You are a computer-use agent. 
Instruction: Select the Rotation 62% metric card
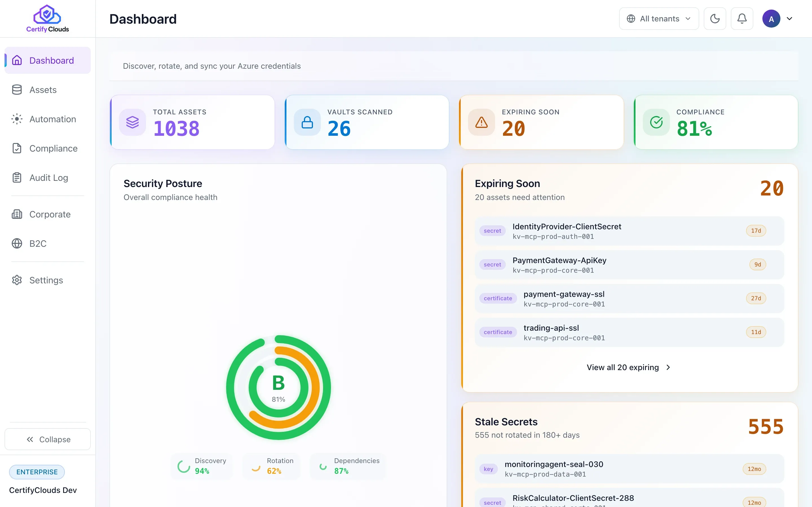pyautogui.click(x=271, y=466)
